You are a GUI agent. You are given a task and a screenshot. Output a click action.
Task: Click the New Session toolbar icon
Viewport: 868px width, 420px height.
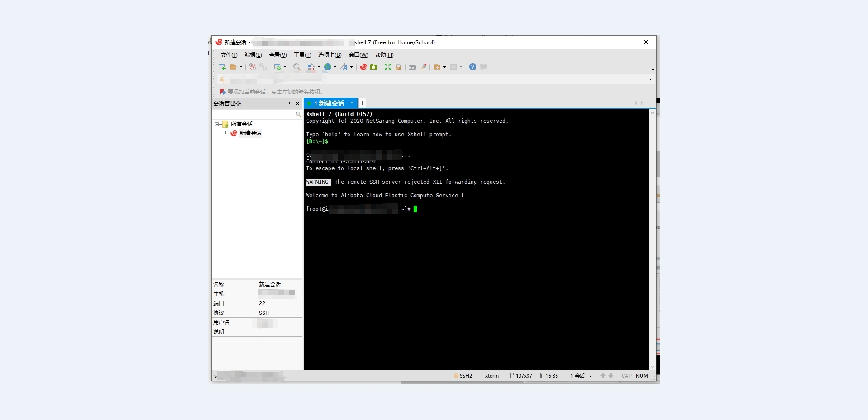click(222, 67)
